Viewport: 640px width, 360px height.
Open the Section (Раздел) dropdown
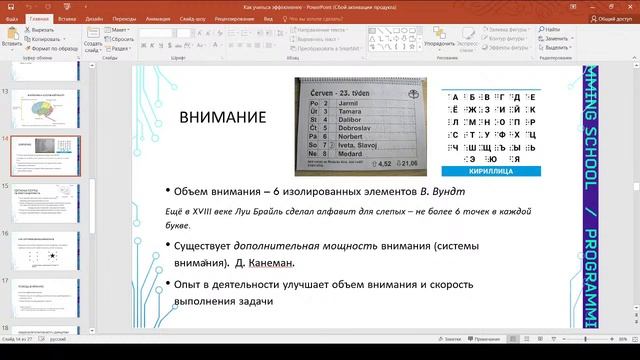tap(118, 49)
